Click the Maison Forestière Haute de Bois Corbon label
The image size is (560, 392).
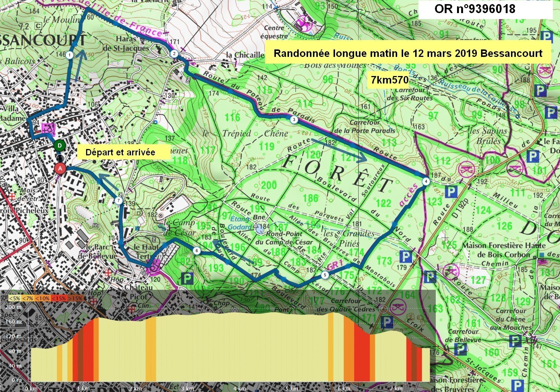coord(503,250)
